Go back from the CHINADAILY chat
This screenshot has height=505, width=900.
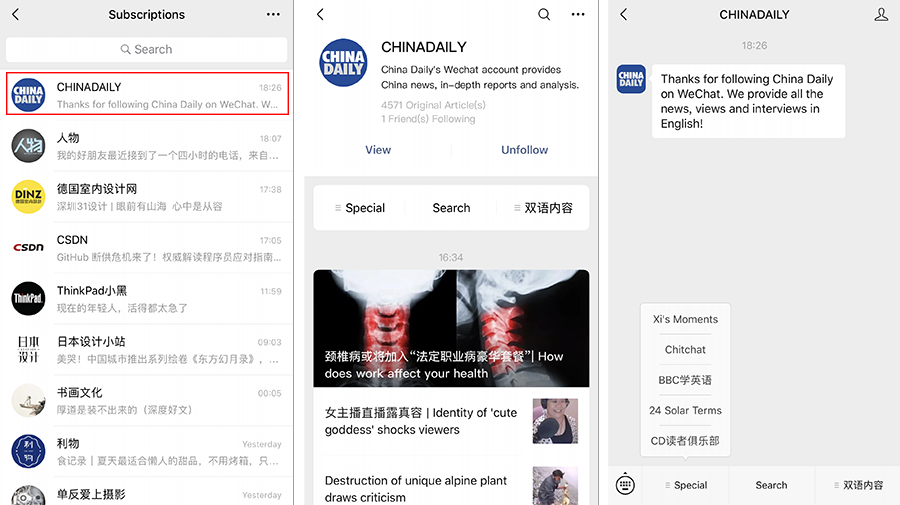coord(624,14)
